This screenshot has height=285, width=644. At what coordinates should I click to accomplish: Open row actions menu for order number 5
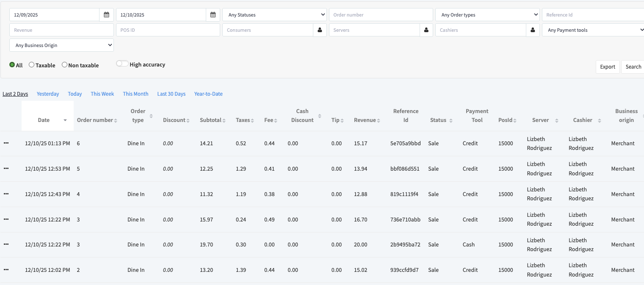(6, 169)
